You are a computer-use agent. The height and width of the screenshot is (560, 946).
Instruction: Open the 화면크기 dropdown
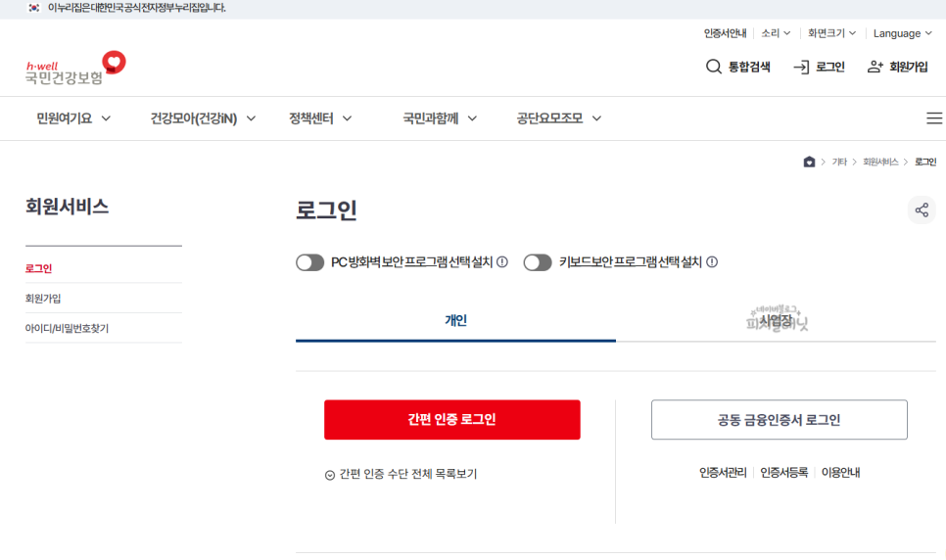pyautogui.click(x=831, y=33)
